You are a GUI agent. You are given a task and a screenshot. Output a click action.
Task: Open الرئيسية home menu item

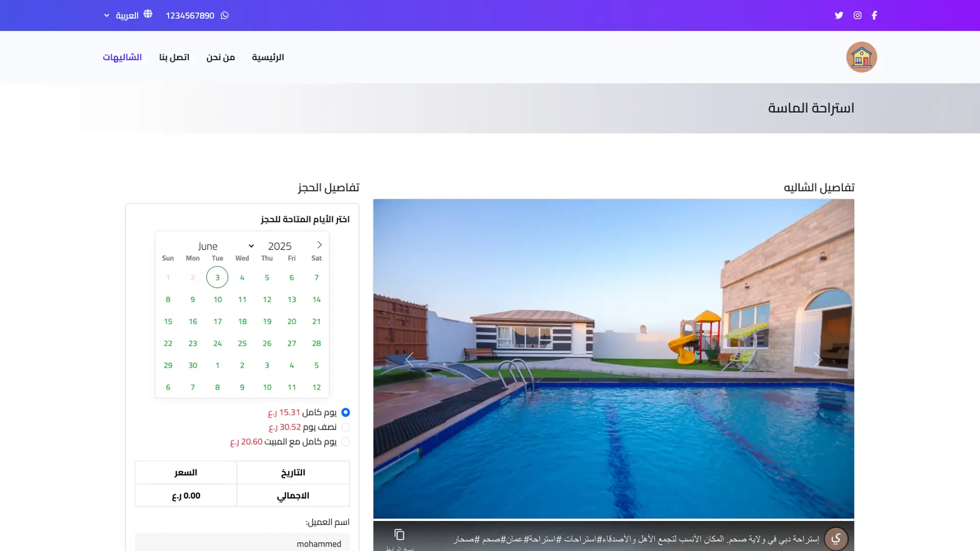tap(268, 57)
